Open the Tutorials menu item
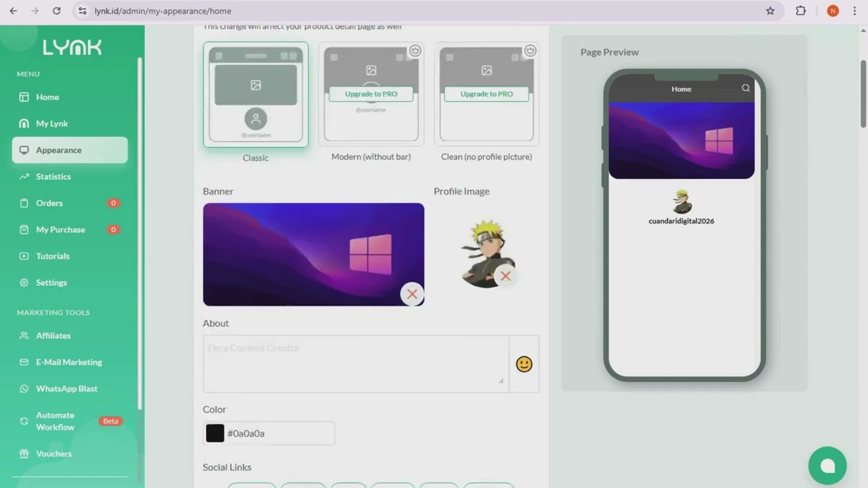Screen dimensions: 868x488 click(70, 256)
